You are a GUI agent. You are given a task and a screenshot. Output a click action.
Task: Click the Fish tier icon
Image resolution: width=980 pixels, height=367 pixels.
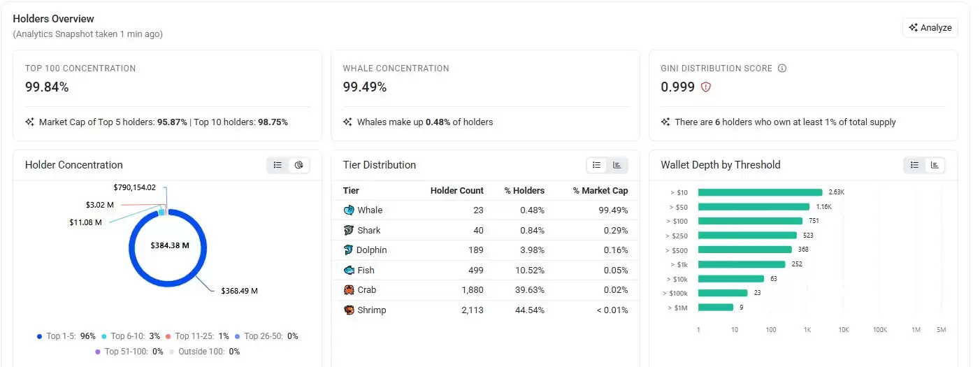(x=349, y=270)
